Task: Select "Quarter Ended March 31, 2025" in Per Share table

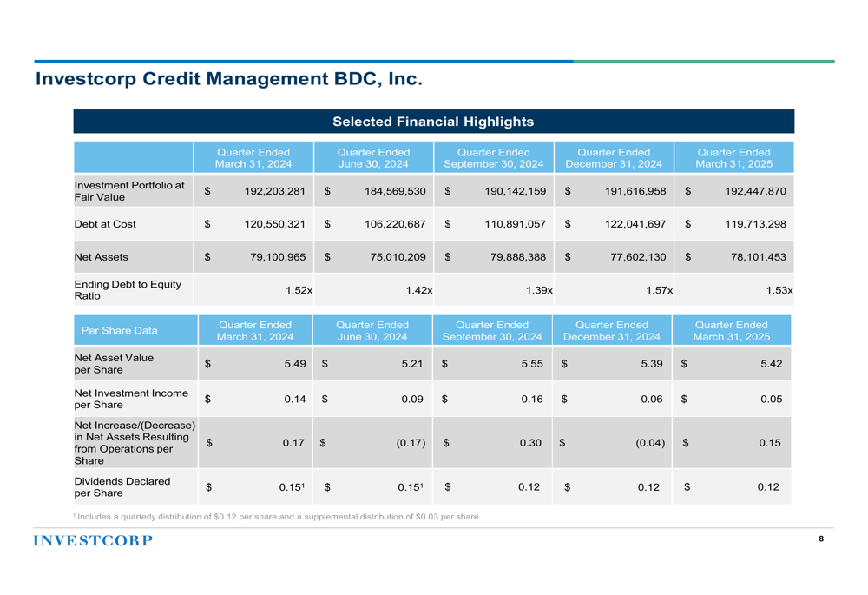Action: click(731, 331)
